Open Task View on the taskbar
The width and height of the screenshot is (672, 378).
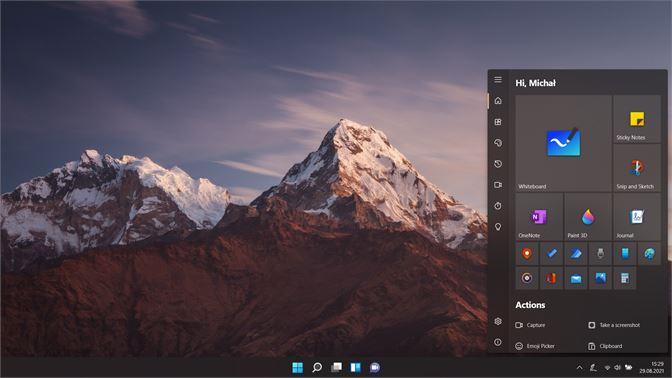[x=336, y=367]
